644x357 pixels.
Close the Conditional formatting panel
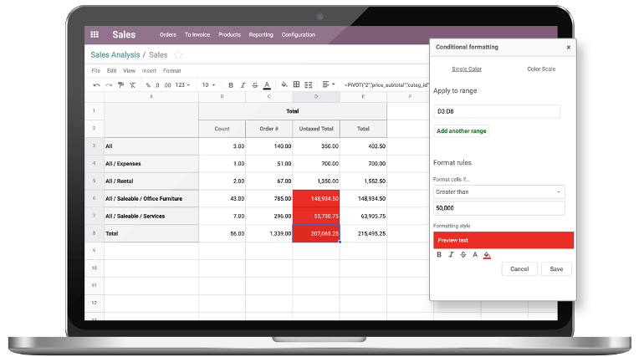click(x=569, y=48)
